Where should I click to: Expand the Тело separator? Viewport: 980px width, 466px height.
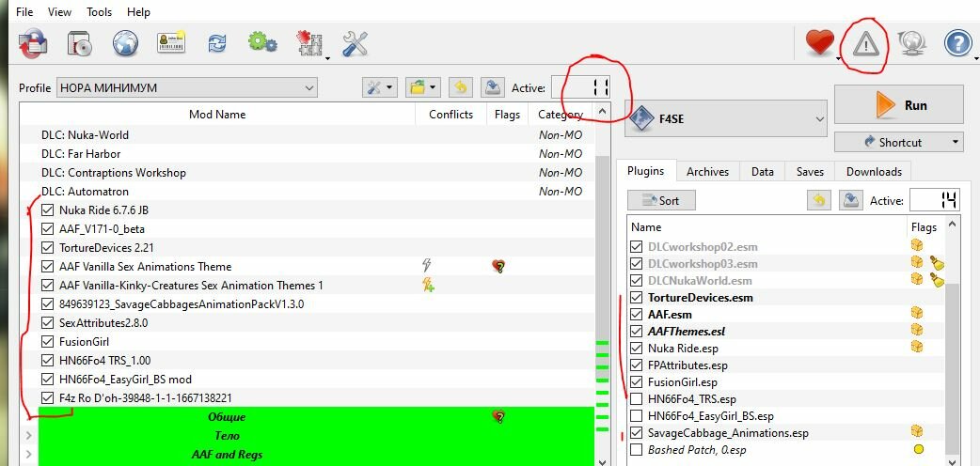29,435
